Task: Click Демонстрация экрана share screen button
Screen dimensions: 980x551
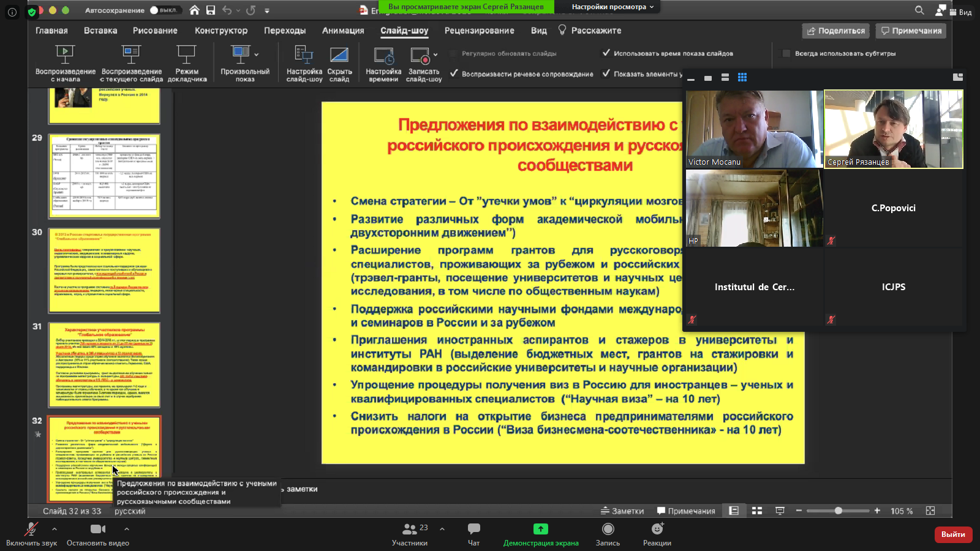Action: pyautogui.click(x=541, y=534)
